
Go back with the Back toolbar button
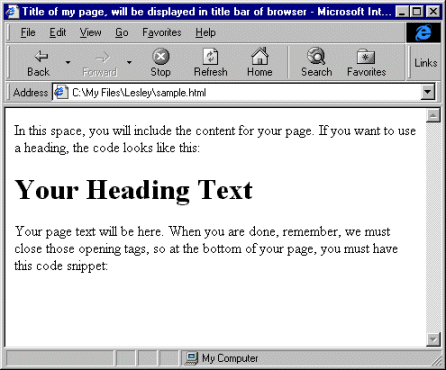tap(38, 63)
